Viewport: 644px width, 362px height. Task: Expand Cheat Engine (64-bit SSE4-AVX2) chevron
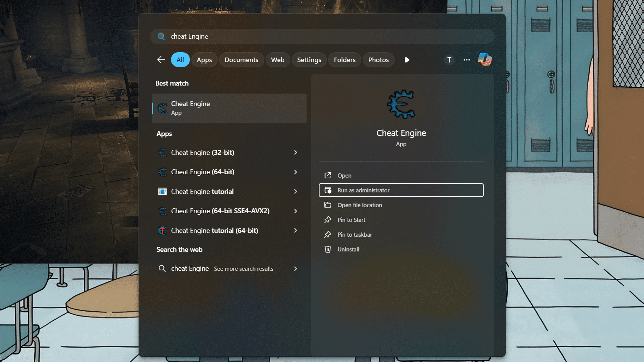point(296,211)
